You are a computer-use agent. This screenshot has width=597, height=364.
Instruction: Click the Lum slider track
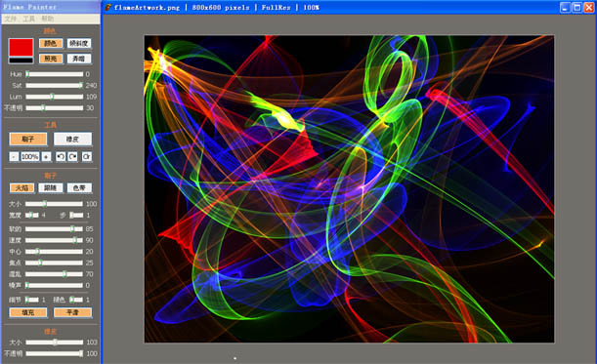tap(55, 97)
